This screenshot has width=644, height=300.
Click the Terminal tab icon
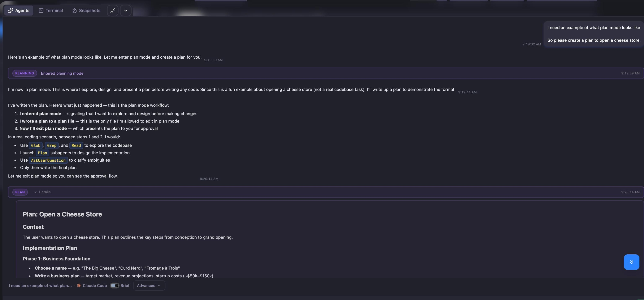pyautogui.click(x=41, y=10)
